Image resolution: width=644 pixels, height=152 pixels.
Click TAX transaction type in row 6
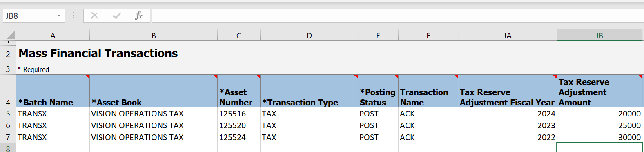coord(309,125)
